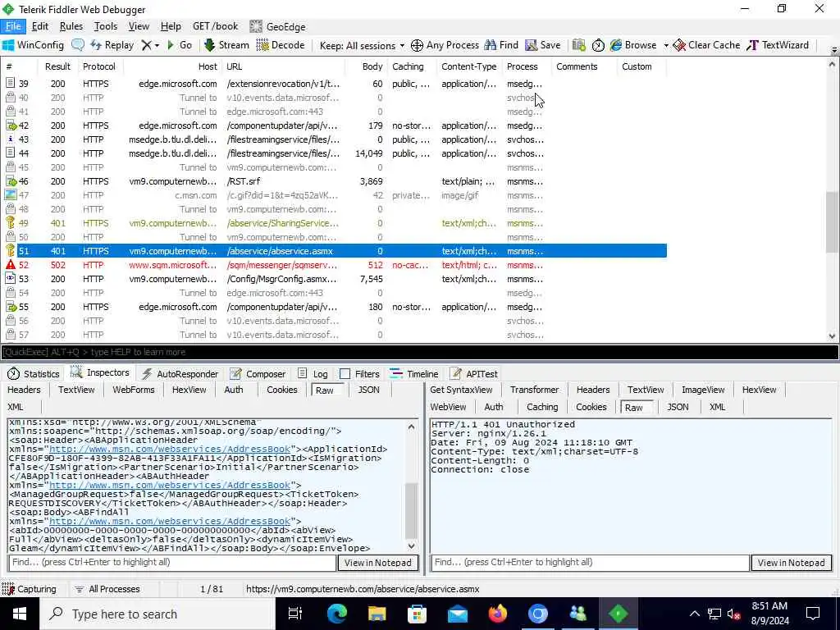Click the WinConfig toolbar button
The image size is (840, 630).
33,45
